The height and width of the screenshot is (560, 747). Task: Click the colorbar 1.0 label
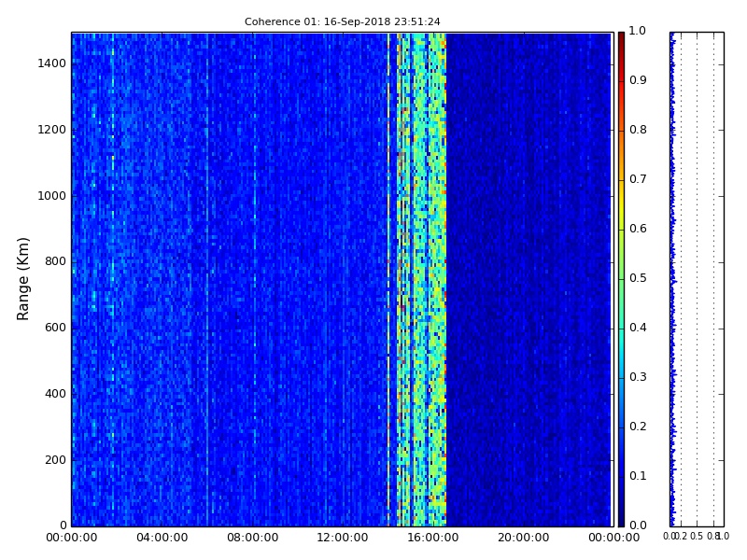638,31
